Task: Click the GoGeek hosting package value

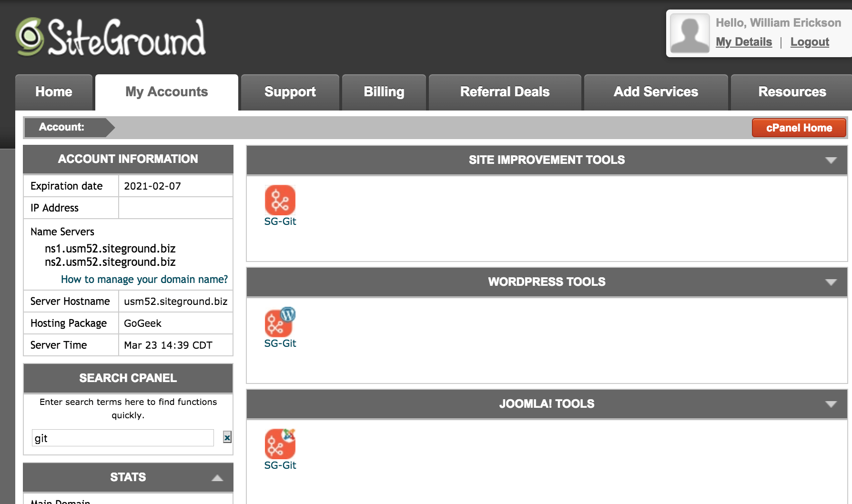Action: click(x=142, y=323)
